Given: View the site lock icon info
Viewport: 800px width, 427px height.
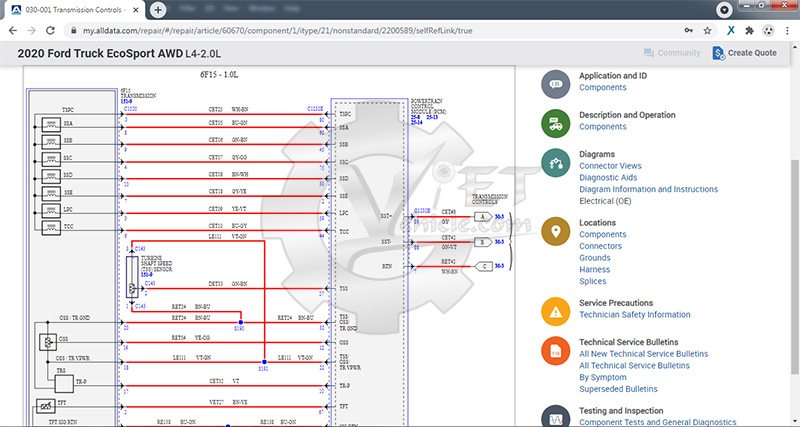Looking at the screenshot, I should click(74, 31).
